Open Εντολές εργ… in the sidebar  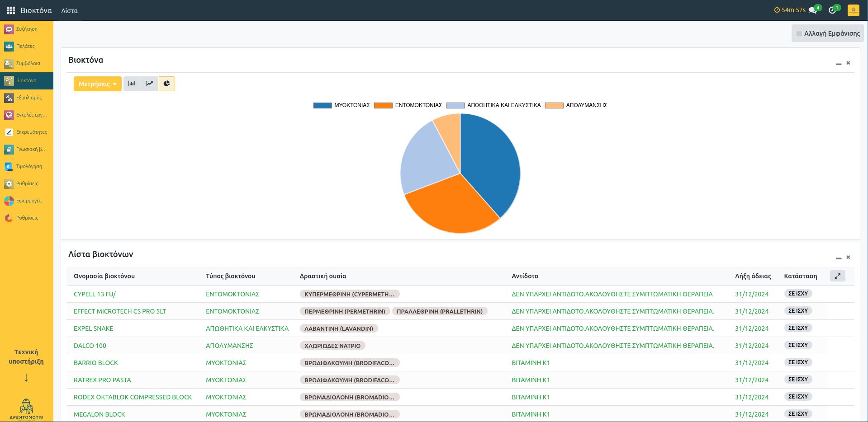[27, 115]
